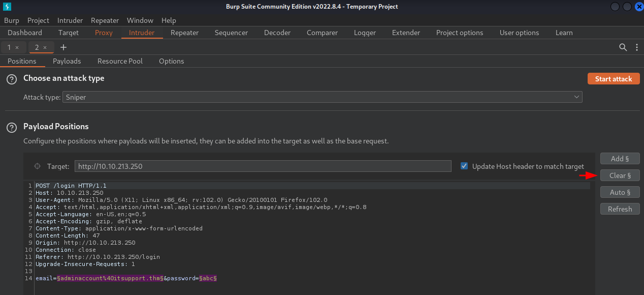The image size is (644, 295).
Task: Click the target crosshair icon
Action: tap(37, 166)
